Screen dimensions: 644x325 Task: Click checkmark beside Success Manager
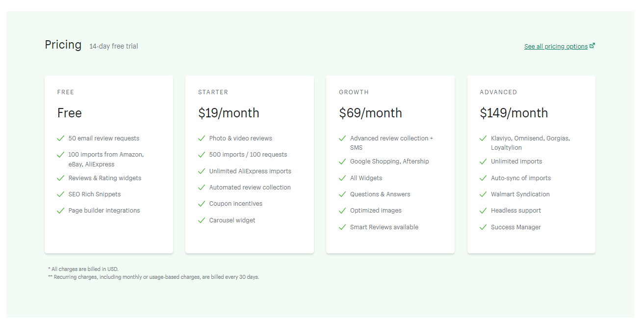pyautogui.click(x=483, y=227)
